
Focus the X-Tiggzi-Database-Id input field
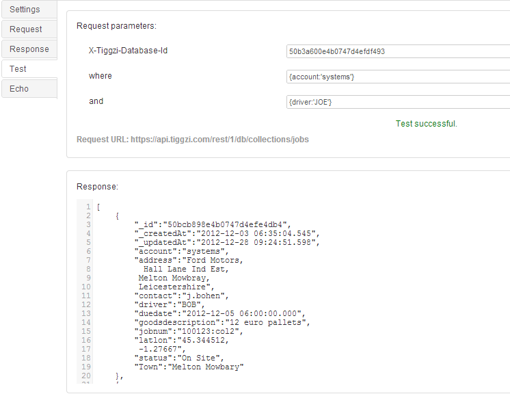click(398, 51)
